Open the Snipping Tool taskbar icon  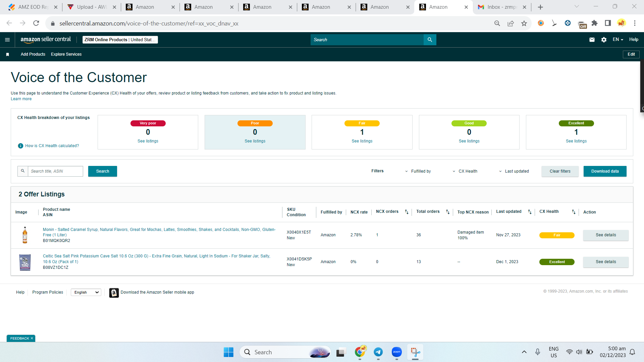[x=415, y=352]
